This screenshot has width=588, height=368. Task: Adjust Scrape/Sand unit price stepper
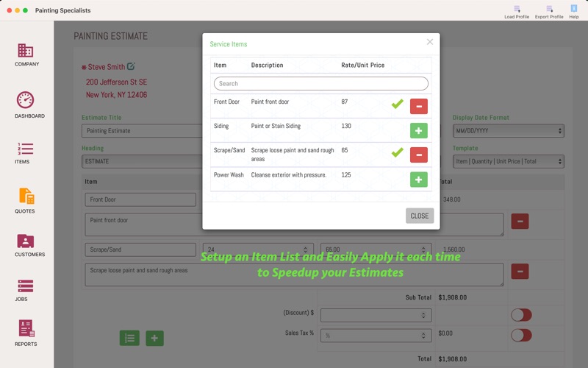(423, 250)
